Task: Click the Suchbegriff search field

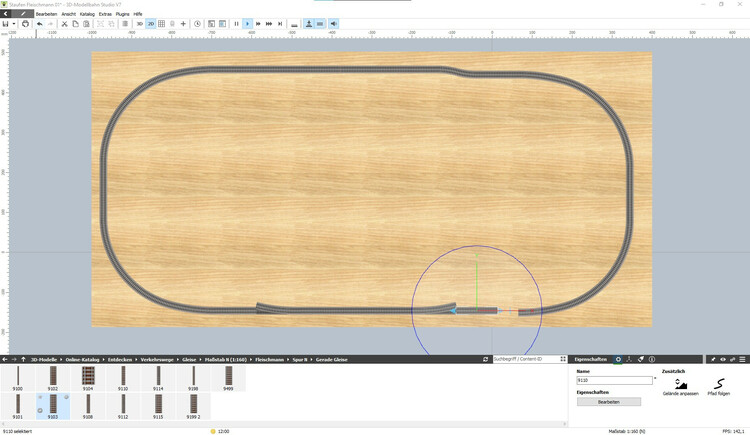Action: [526, 359]
